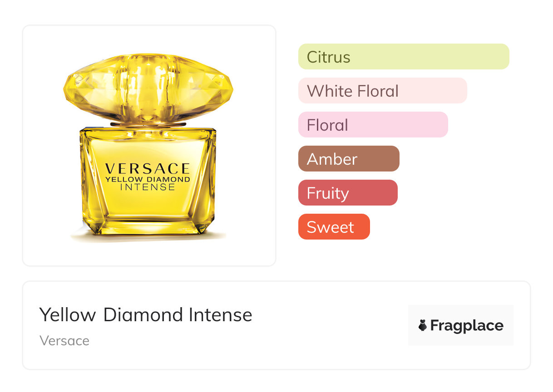
Task: Click the Amber label text
Action: tap(332, 159)
